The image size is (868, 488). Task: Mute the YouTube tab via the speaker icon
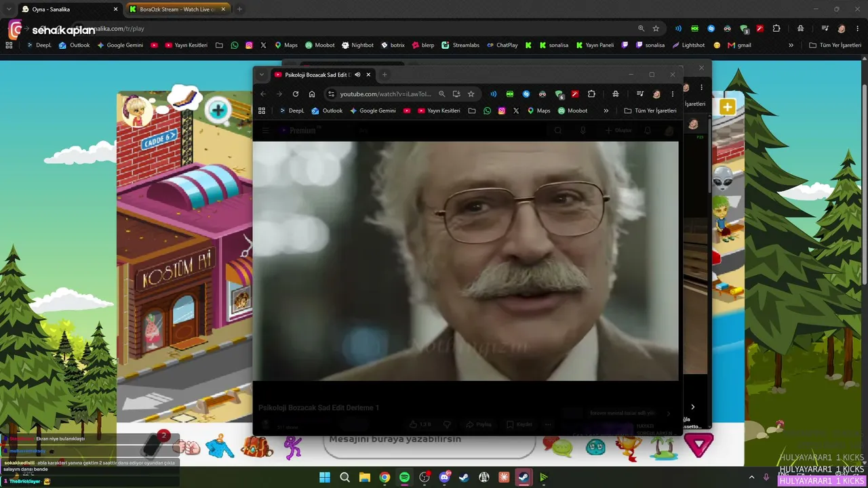(357, 75)
